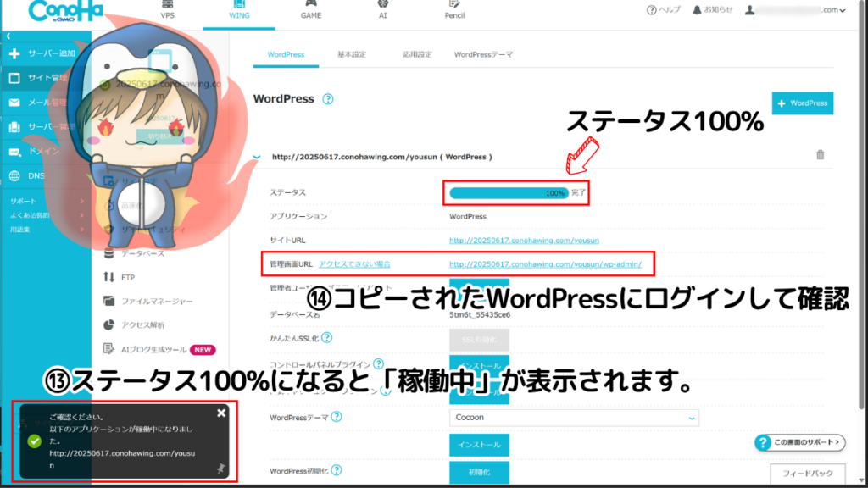Click インストール beside コントロールパネルプラグイン
Viewport: 868px width, 488px height.
point(480,366)
